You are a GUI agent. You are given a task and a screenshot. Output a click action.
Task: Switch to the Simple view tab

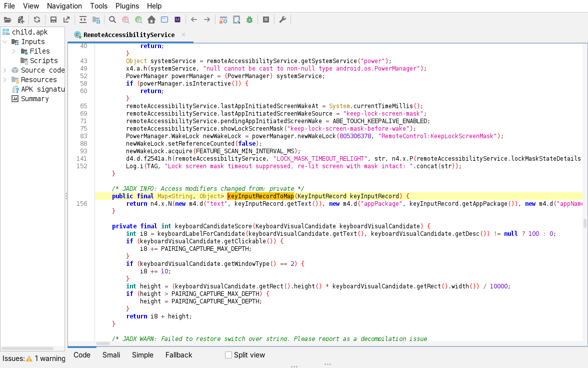142,355
